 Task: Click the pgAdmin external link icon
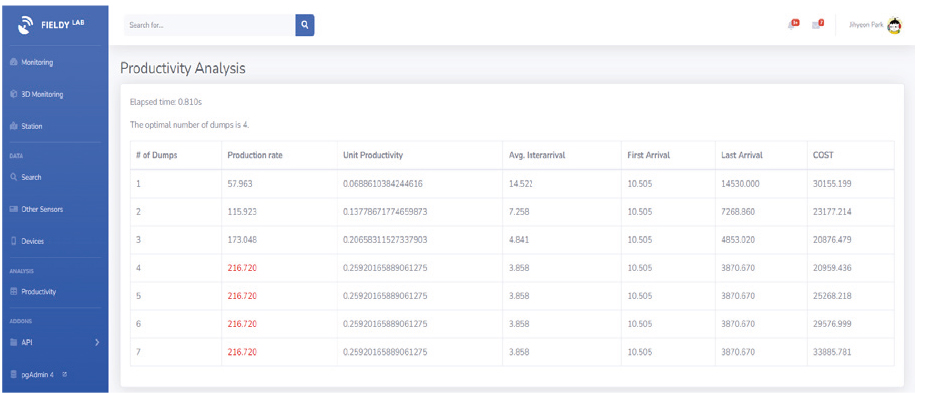pos(64,374)
